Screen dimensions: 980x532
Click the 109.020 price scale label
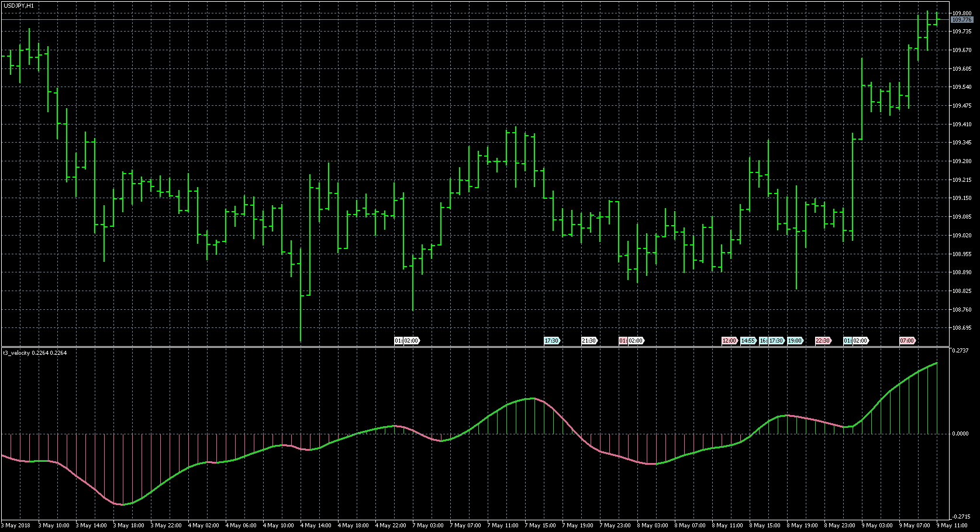(961, 236)
